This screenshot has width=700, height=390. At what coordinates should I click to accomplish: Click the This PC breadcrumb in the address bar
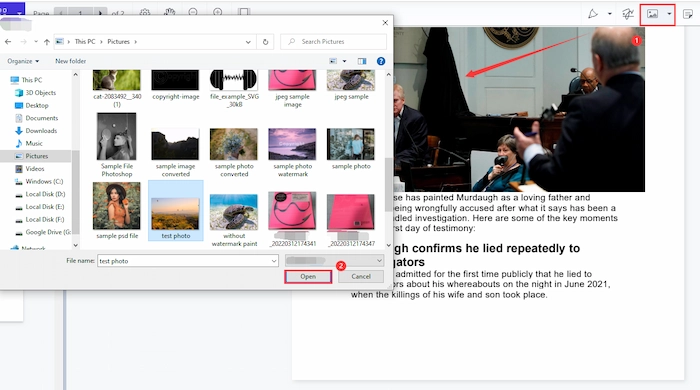(x=85, y=41)
